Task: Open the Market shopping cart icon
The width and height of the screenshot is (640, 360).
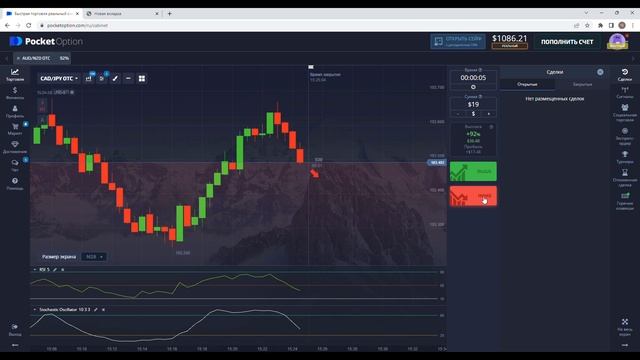Action: [x=15, y=129]
